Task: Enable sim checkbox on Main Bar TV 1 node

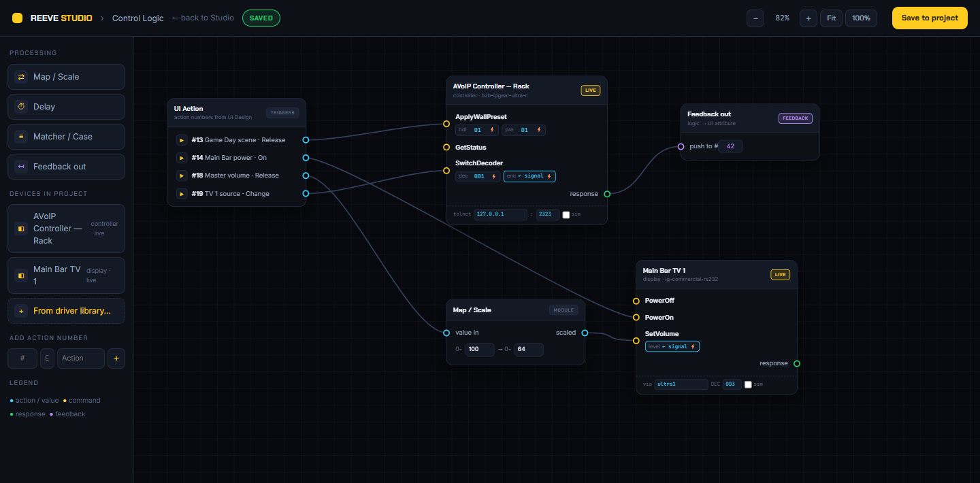Action: [749, 384]
